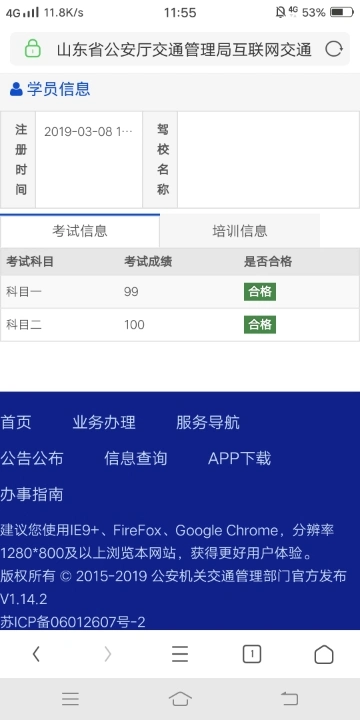The width and height of the screenshot is (360, 720).
Task: Open the APP下载 footer link
Action: tap(240, 458)
